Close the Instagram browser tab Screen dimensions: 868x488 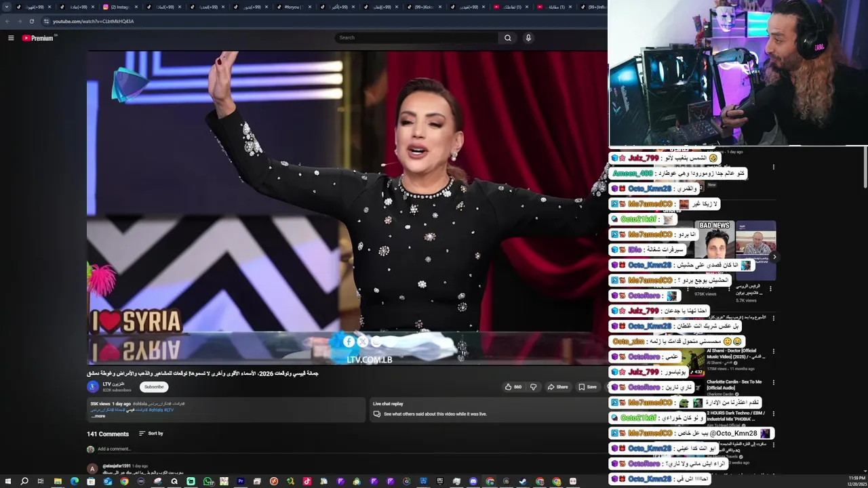(x=136, y=7)
